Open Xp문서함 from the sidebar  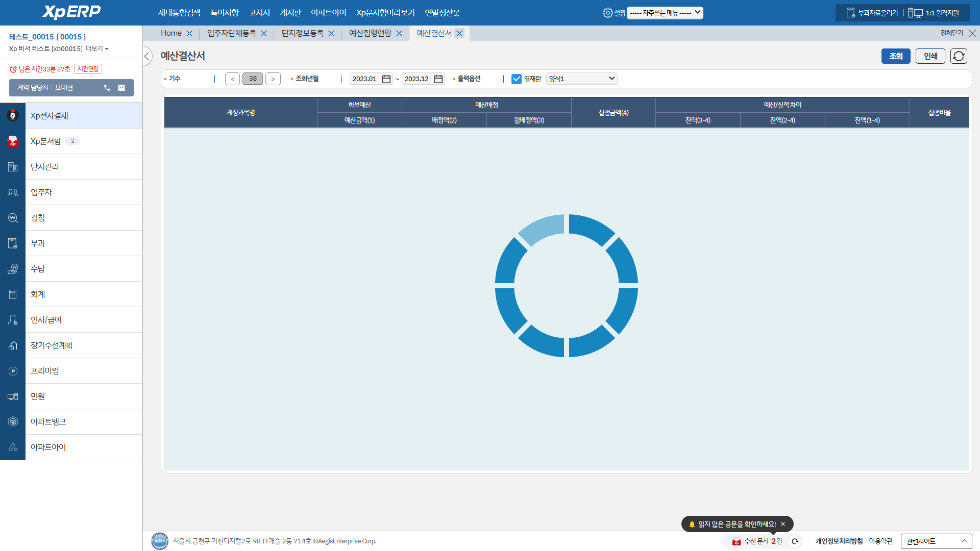coord(46,141)
